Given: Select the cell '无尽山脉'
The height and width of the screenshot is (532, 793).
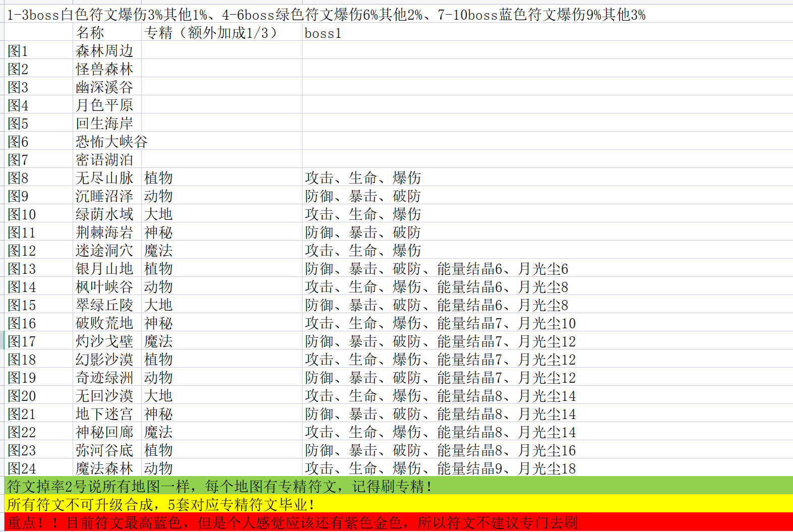Looking at the screenshot, I should point(107,177).
